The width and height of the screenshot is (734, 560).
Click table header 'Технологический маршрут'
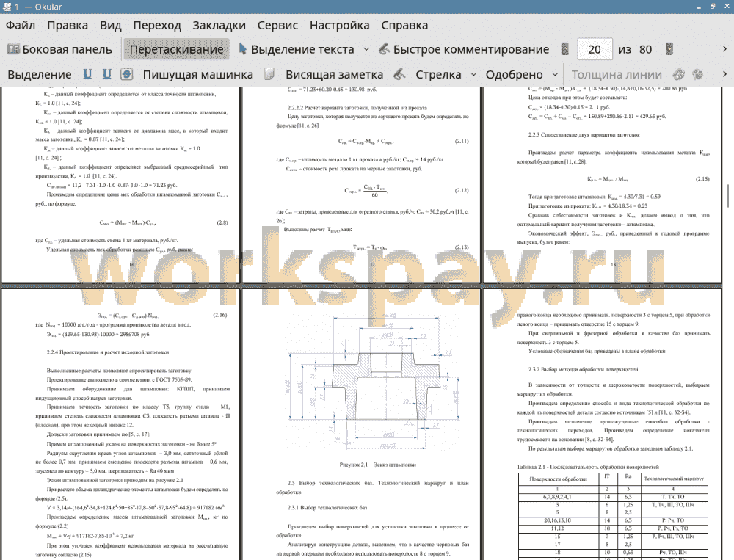click(674, 479)
